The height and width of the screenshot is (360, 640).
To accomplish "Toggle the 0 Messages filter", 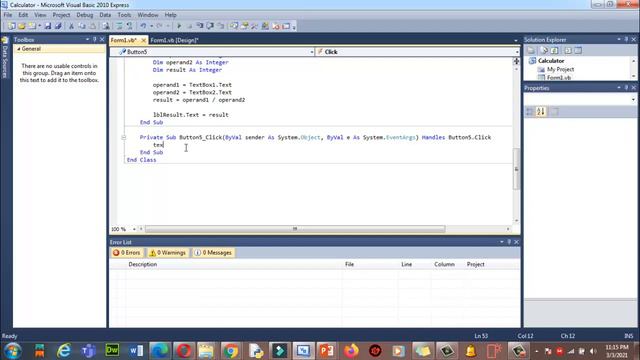I will pos(213,253).
